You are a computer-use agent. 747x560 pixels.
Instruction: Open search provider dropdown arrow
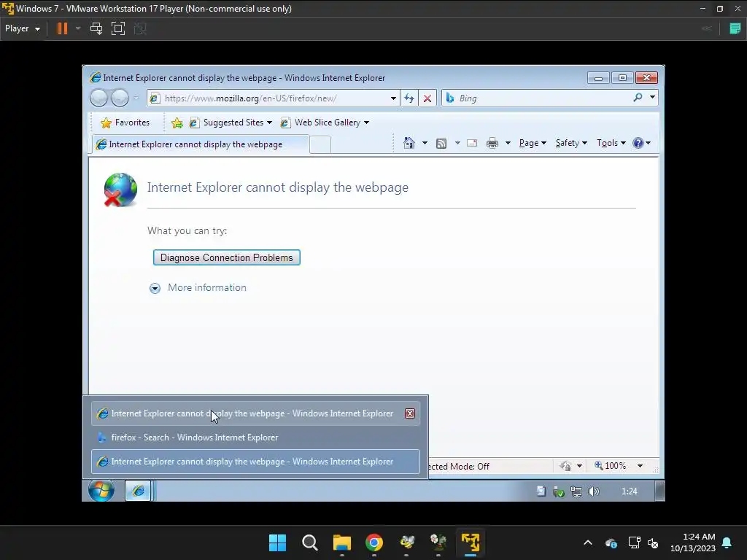652,98
